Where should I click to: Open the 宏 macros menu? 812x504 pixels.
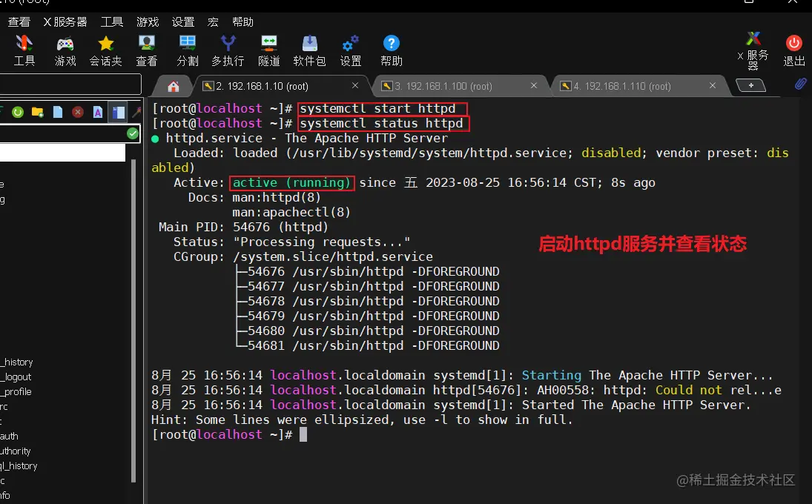[213, 21]
